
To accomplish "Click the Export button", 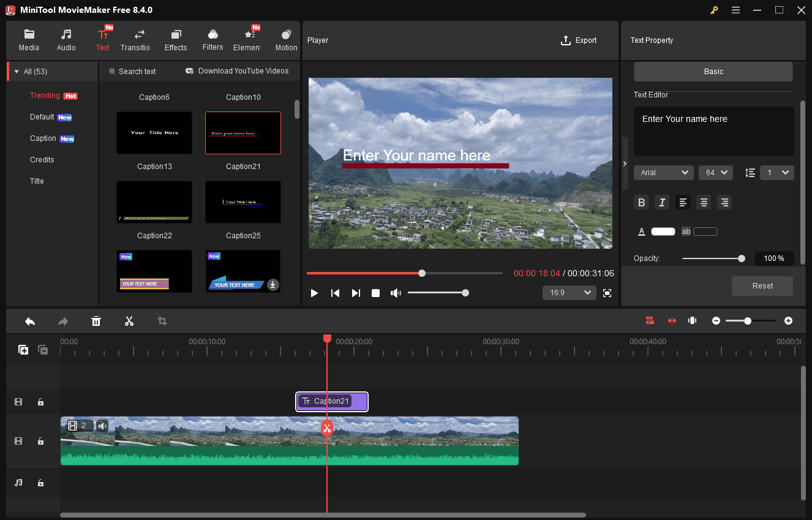I will click(x=578, y=40).
